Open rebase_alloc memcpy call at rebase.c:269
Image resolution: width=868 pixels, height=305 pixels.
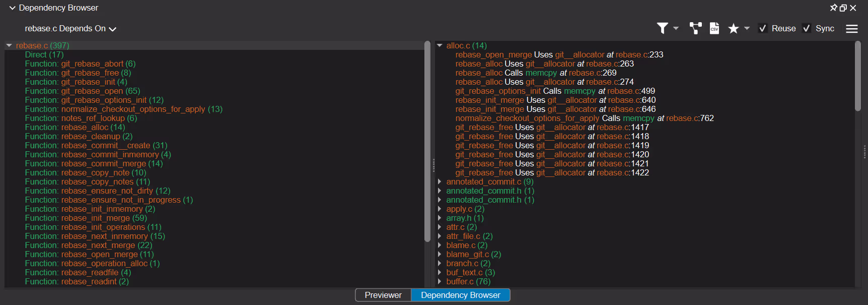[536, 73]
